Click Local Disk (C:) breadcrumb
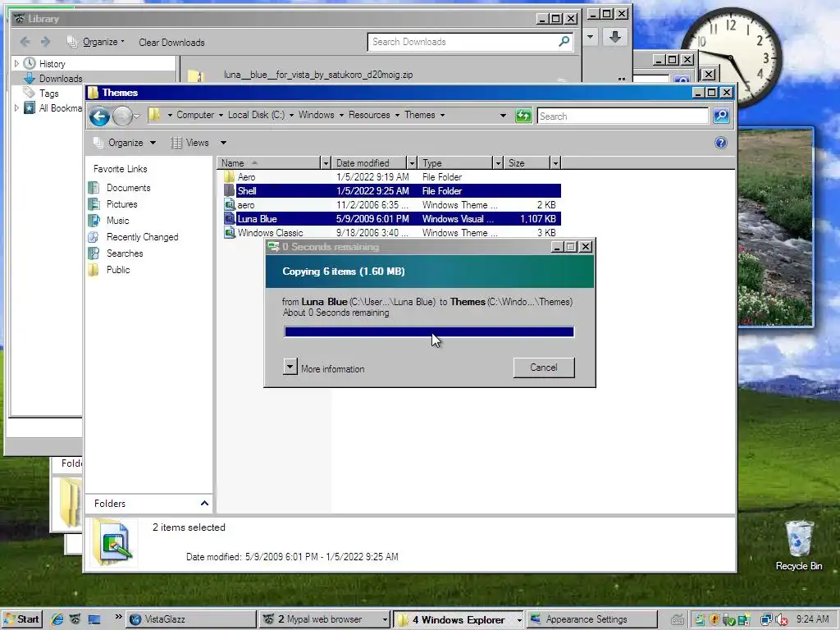The height and width of the screenshot is (630, 840). [x=256, y=115]
